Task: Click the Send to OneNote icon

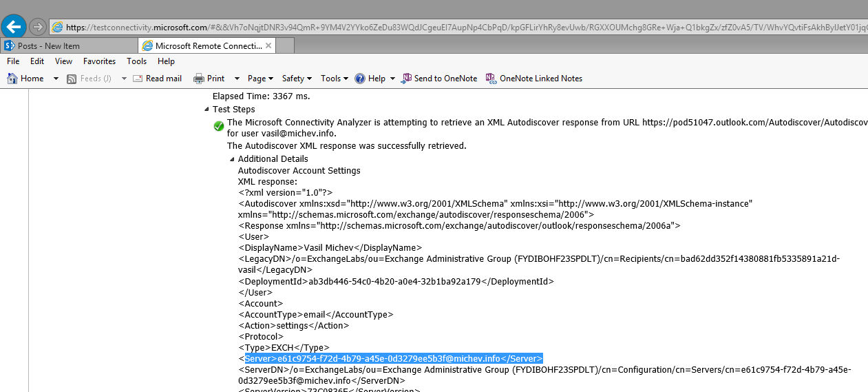Action: (407, 79)
